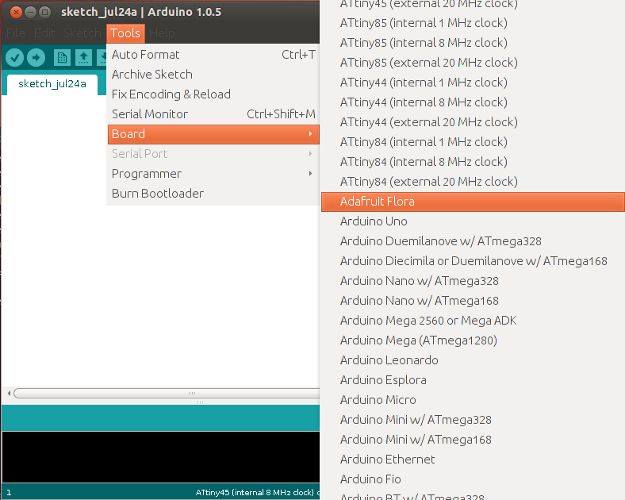
Task: Click the scrollbar left arrow
Action: [x=9, y=394]
